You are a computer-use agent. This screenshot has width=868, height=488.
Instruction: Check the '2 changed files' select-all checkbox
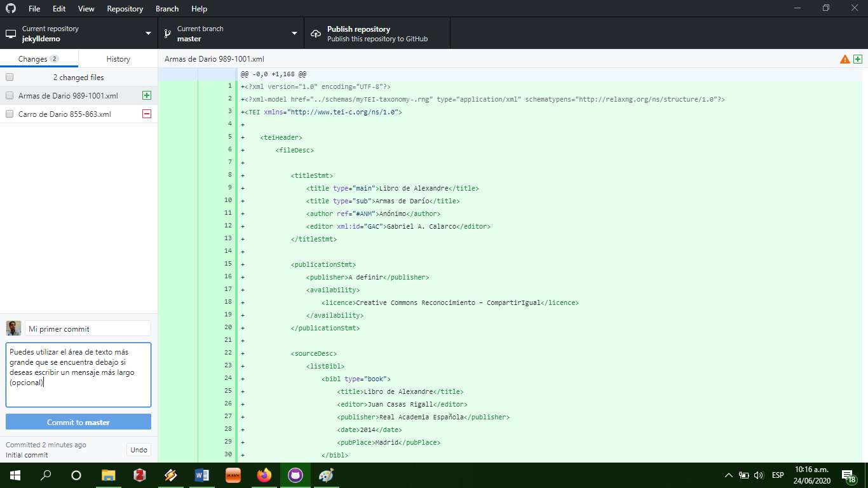click(x=9, y=77)
